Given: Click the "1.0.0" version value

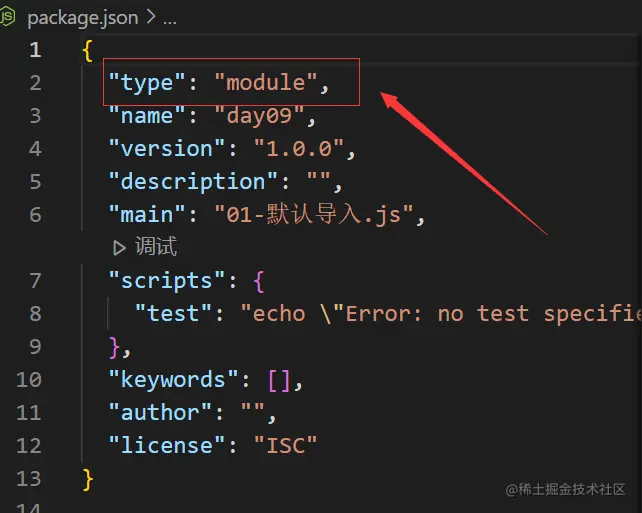Looking at the screenshot, I should pos(299,149).
